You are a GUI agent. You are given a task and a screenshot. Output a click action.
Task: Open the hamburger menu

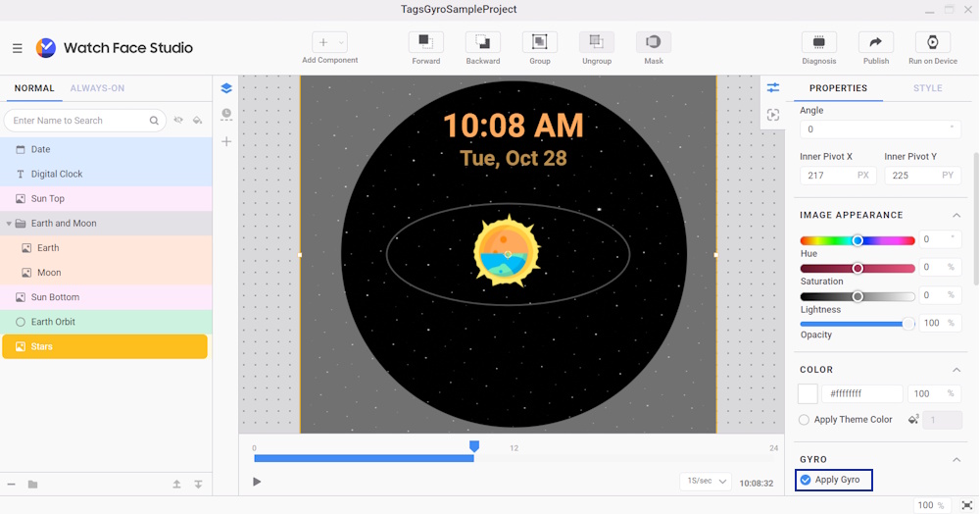[18, 48]
